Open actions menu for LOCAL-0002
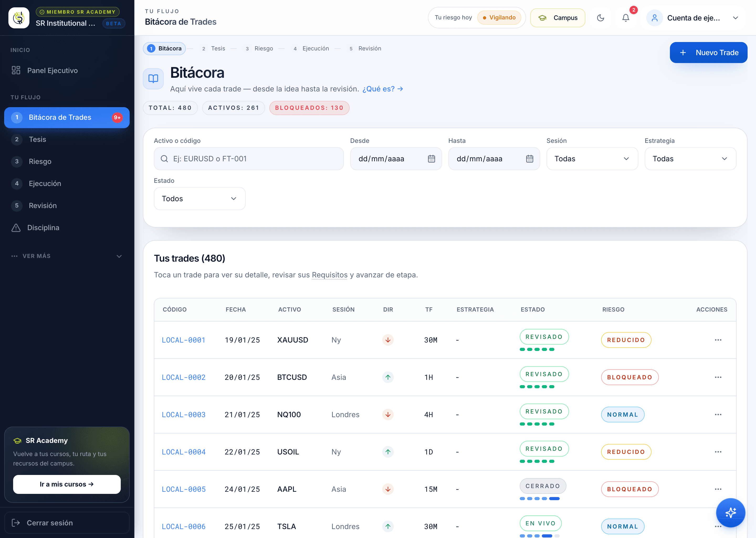756x538 pixels. pos(718,377)
